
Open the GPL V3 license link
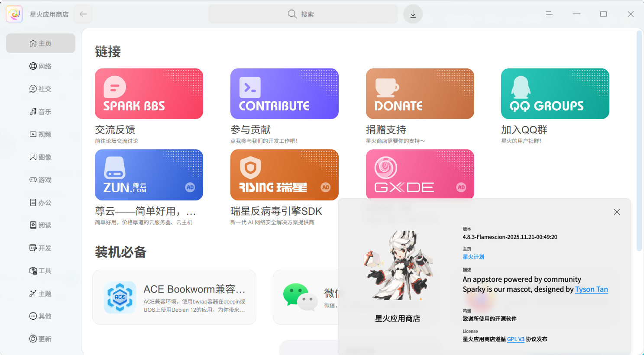tap(515, 339)
